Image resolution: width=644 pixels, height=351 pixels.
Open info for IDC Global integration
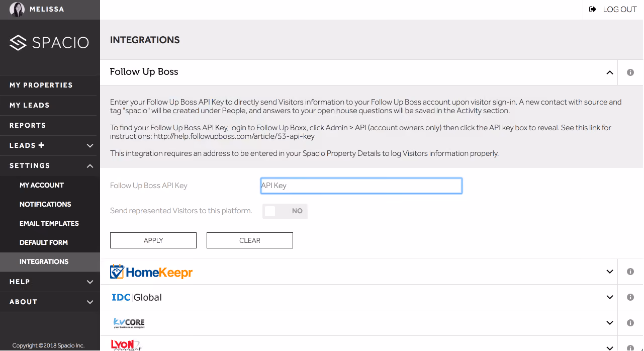tap(630, 297)
